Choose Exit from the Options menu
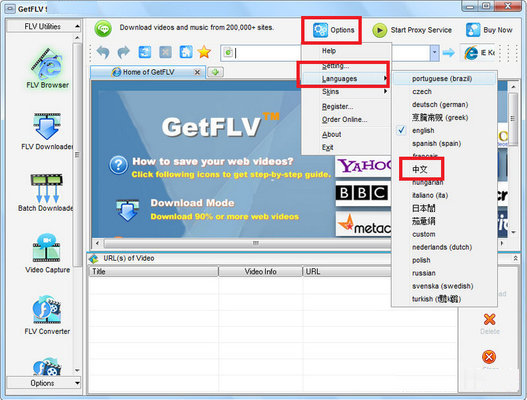Viewport: 527px width, 400px height. [346, 147]
